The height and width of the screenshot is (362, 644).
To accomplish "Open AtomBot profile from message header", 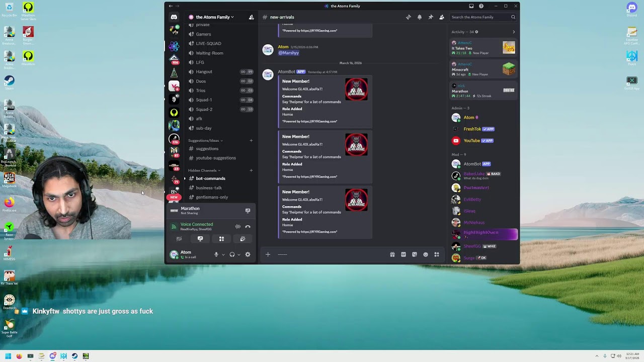I will point(286,72).
